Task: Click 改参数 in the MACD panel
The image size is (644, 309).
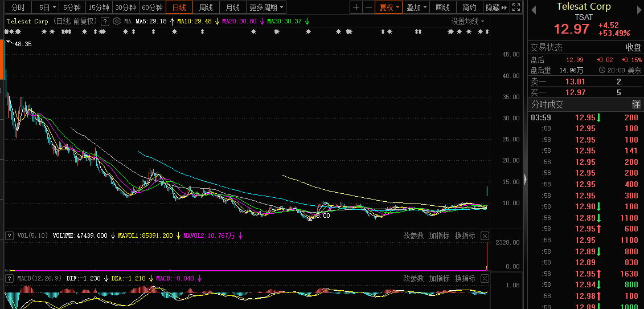Action: tap(413, 279)
